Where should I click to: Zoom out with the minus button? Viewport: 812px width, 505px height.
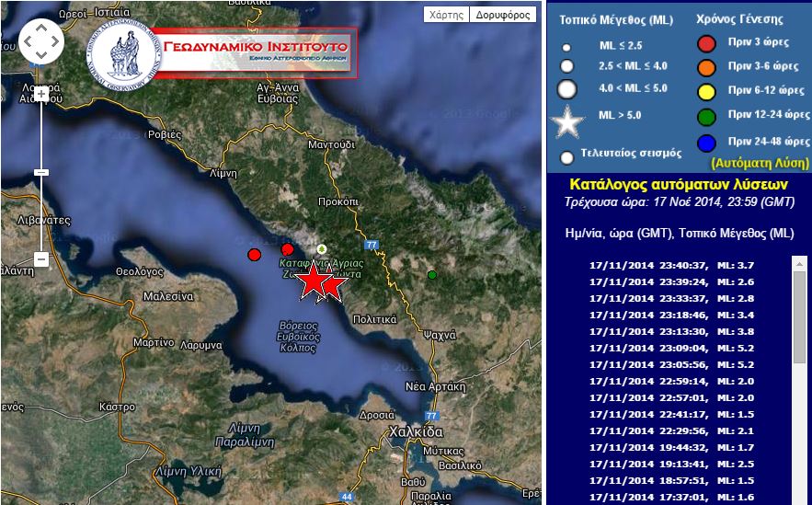click(41, 259)
